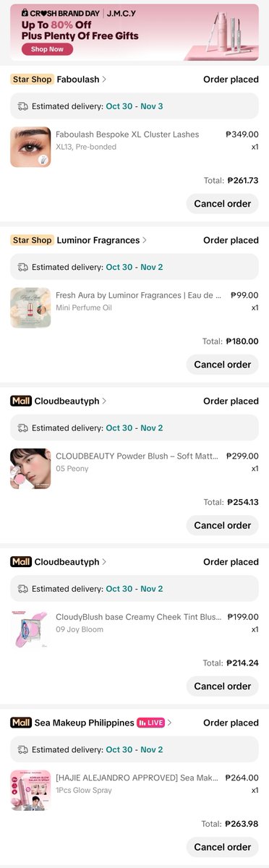
Task: Tap Mall badge on first Cloudbeautyph order
Action: (x=21, y=401)
